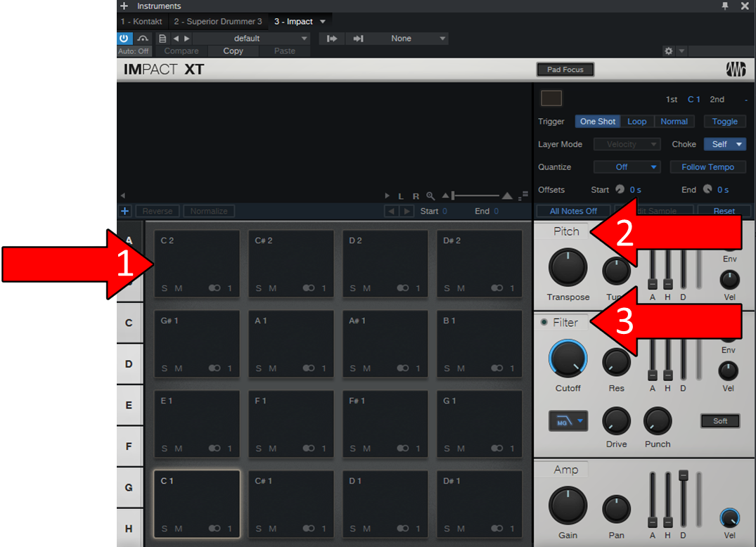Click the Normalize button

point(209,211)
